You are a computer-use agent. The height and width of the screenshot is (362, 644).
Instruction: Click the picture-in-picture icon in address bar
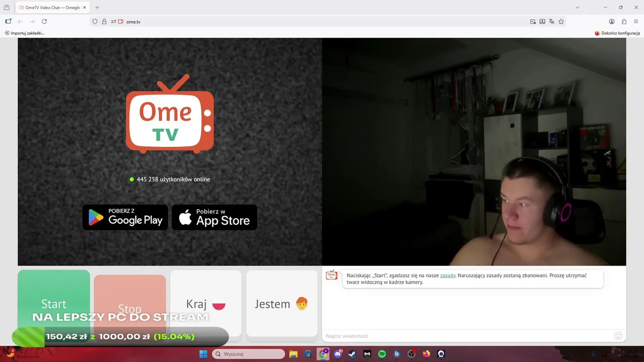pos(533,22)
